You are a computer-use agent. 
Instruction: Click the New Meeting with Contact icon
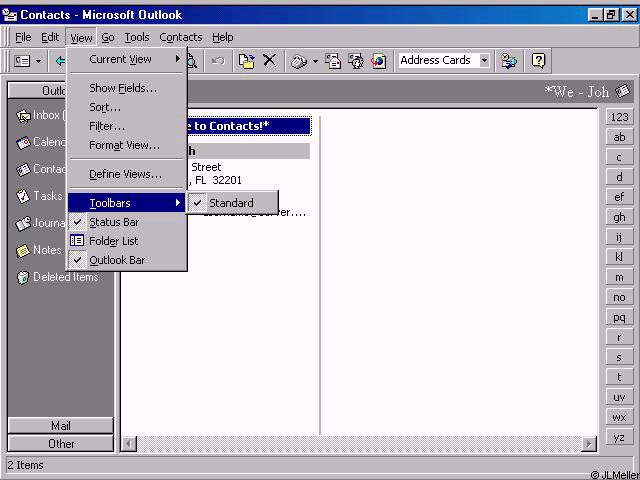tap(356, 61)
